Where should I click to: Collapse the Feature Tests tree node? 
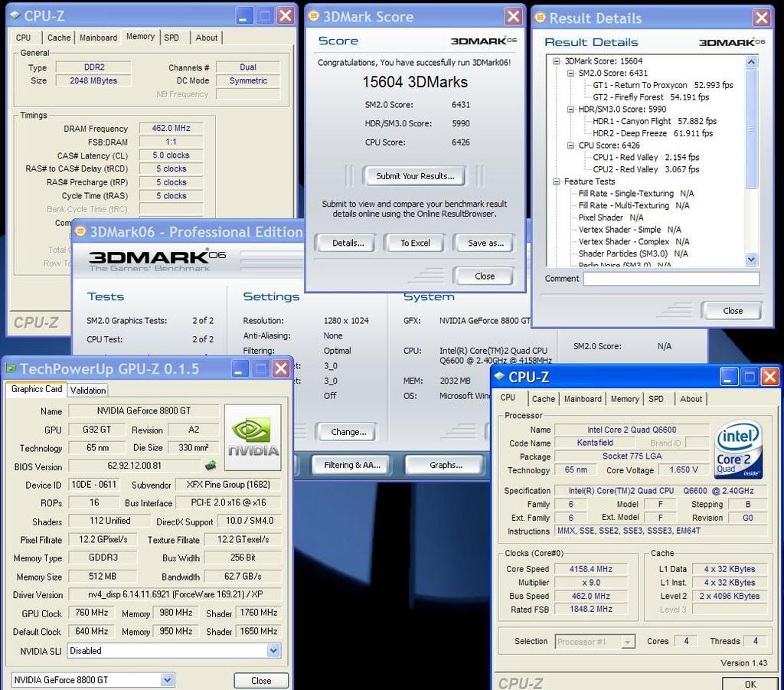556,181
